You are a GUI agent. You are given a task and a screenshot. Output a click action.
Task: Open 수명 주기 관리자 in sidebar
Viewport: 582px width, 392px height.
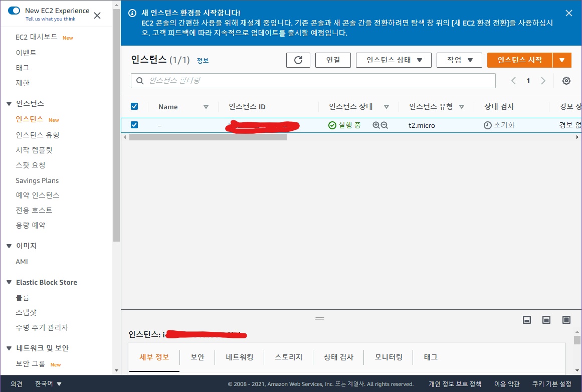[42, 327]
